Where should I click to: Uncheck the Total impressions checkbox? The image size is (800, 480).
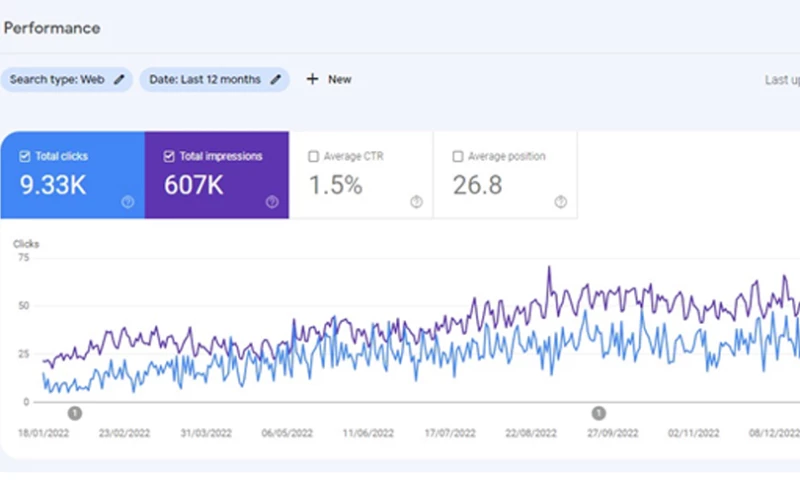tap(170, 157)
